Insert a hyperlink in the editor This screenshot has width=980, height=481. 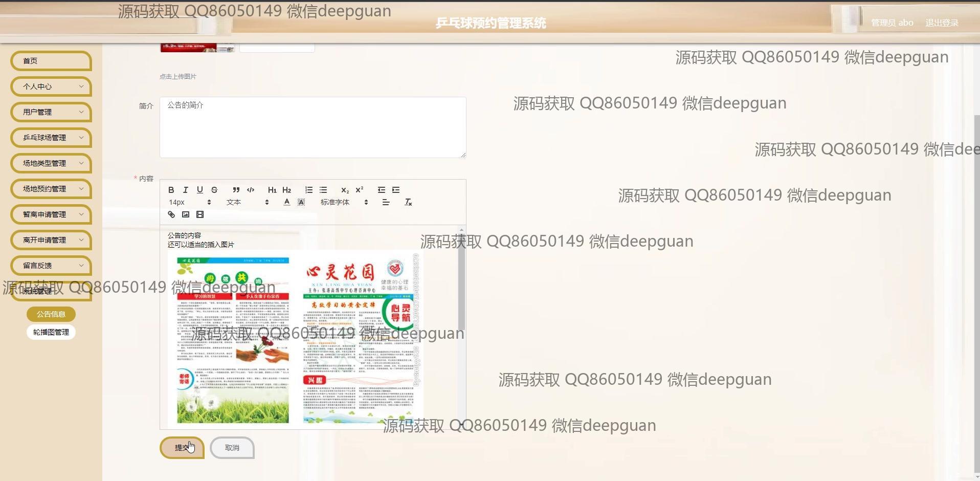171,214
